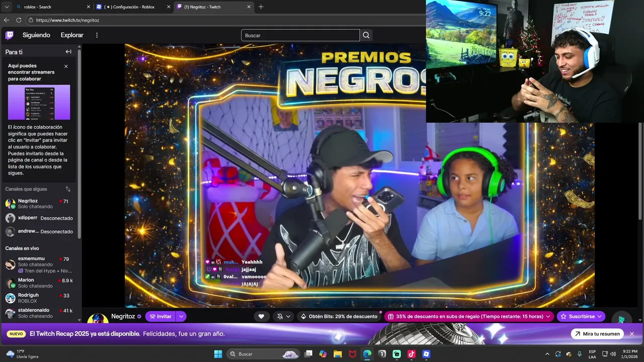Screen dimensions: 644x362
Task: Click the Invitar button
Action: (160, 316)
